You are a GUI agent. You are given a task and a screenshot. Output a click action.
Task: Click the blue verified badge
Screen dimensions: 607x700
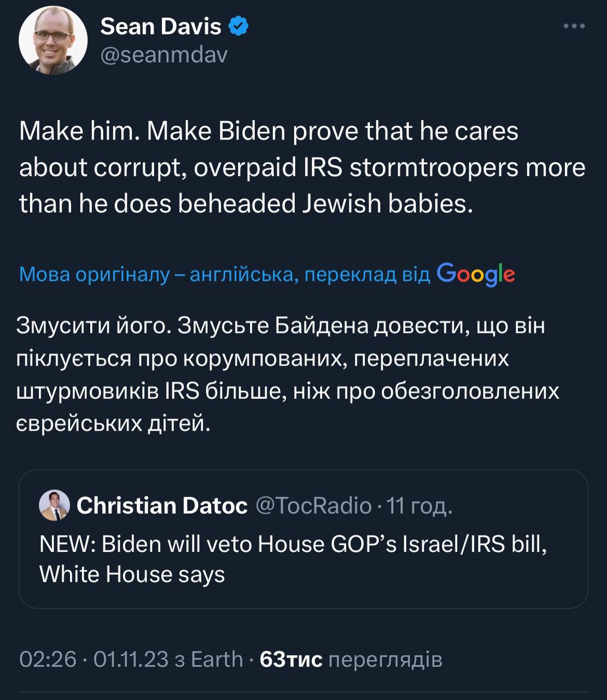pyautogui.click(x=238, y=26)
